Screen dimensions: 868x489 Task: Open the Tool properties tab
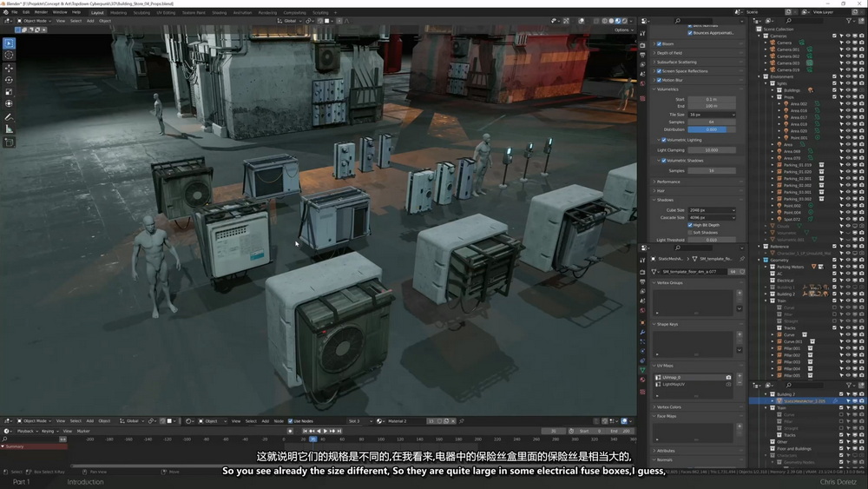(642, 34)
